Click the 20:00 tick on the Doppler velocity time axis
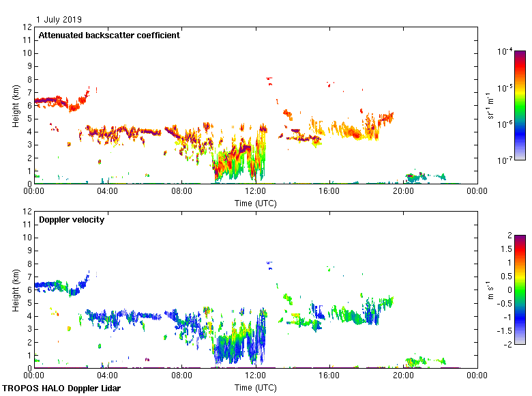The image size is (532, 396). tap(402, 376)
